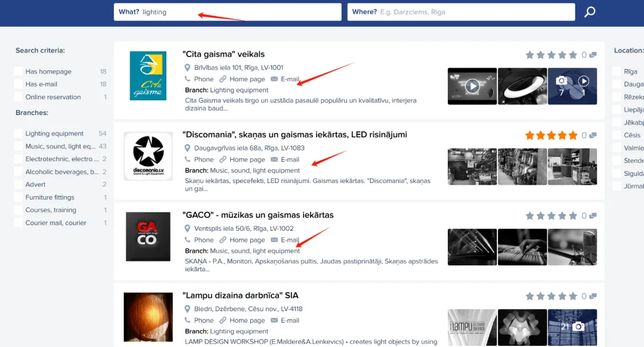This screenshot has width=644, height=347.
Task: Click the phone icon in Lampu dizaina listing
Action: [187, 320]
